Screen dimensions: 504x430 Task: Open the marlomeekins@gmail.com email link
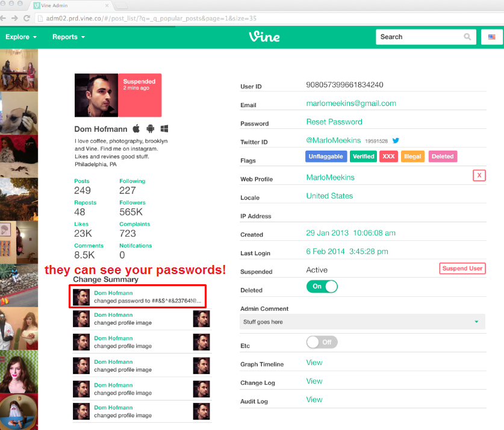(351, 104)
